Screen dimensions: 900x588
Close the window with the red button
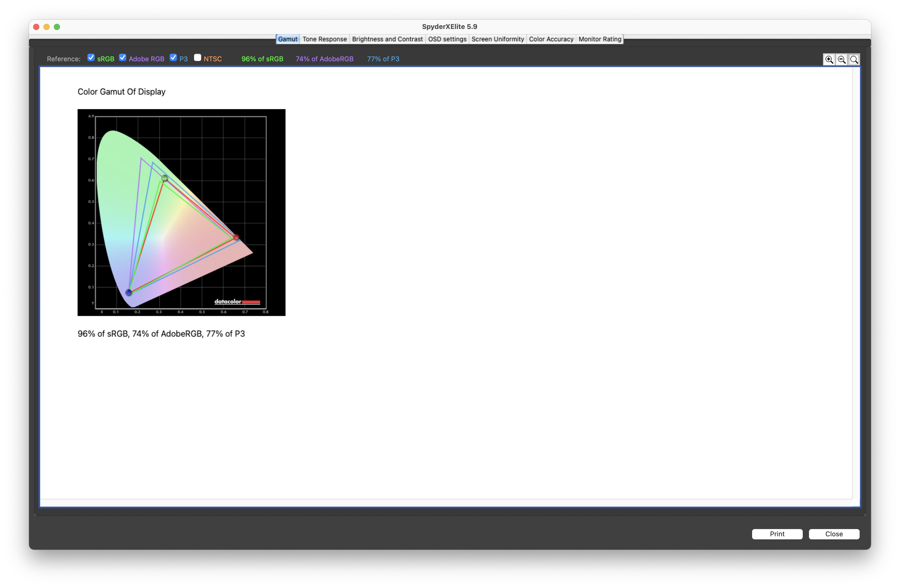coord(36,27)
